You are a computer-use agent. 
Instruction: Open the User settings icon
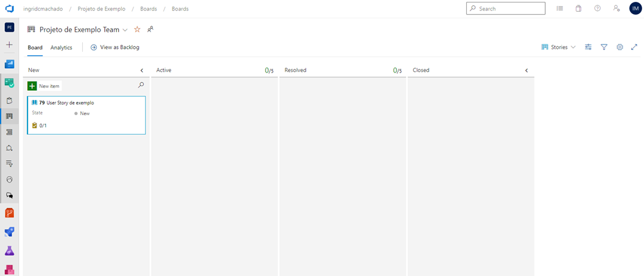[x=617, y=8]
